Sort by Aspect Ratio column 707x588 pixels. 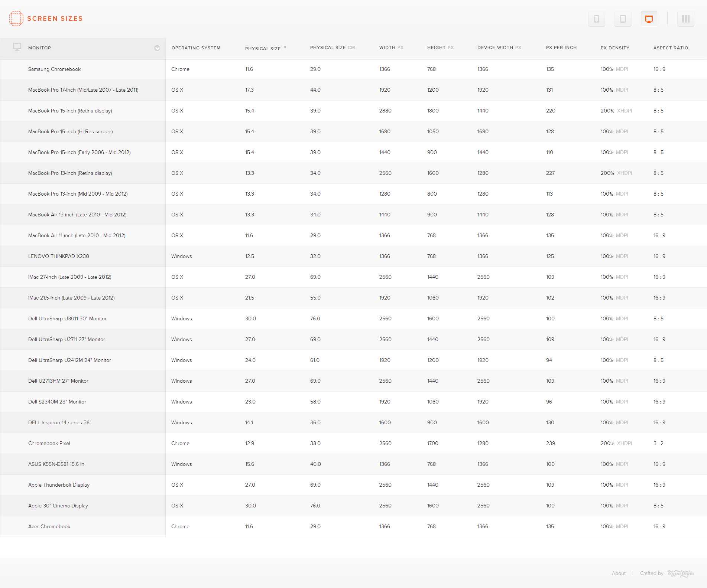[671, 48]
